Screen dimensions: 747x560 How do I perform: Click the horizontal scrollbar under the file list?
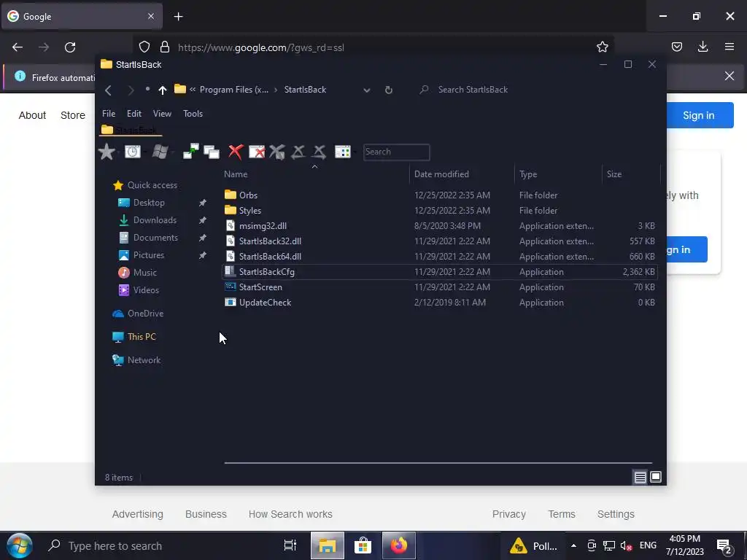438,462
